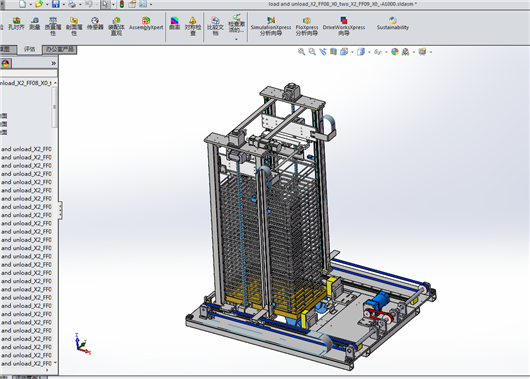This screenshot has width=530, height=379.
Task: Expand dropdown arrow next to Save icon
Action: point(64,5)
